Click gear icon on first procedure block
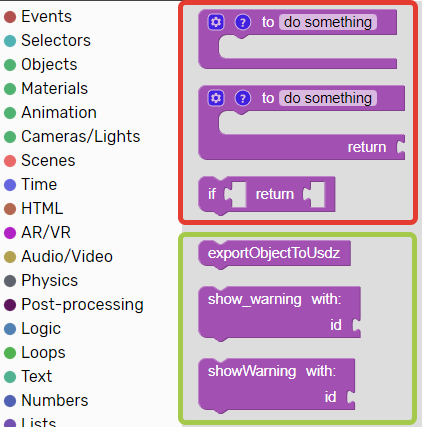422x427 pixels. [216, 22]
